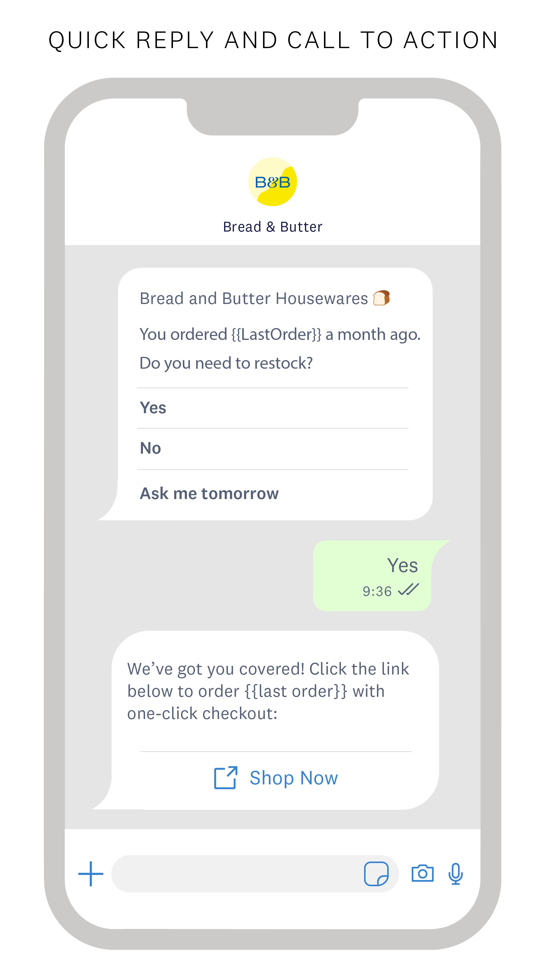The height and width of the screenshot is (980, 535).
Task: Choose the bold "Yes" quick reply option
Action: point(153,408)
